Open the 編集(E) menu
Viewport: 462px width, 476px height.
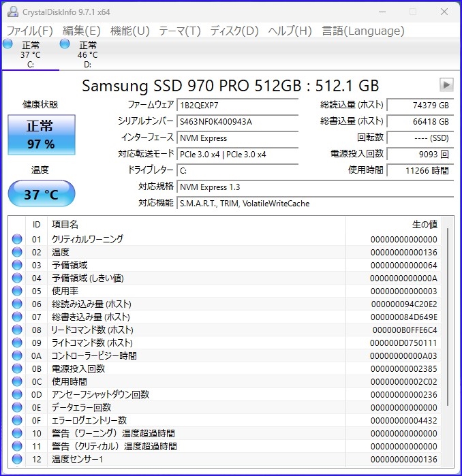tap(81, 31)
